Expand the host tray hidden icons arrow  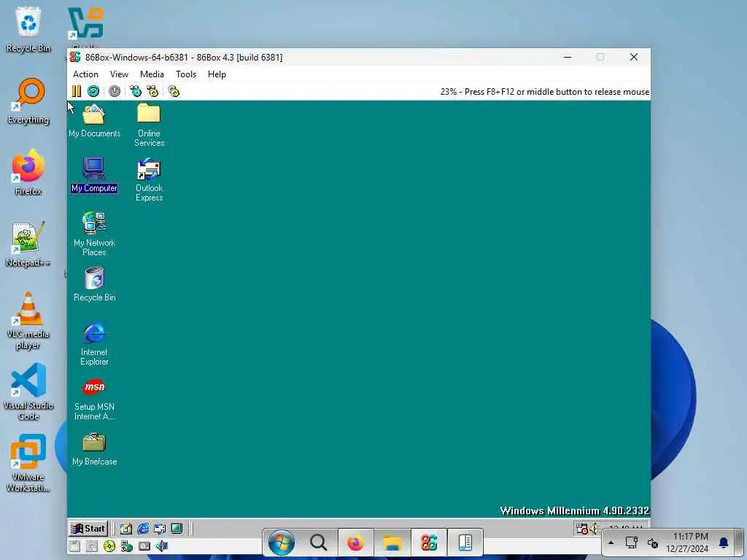pyautogui.click(x=611, y=542)
